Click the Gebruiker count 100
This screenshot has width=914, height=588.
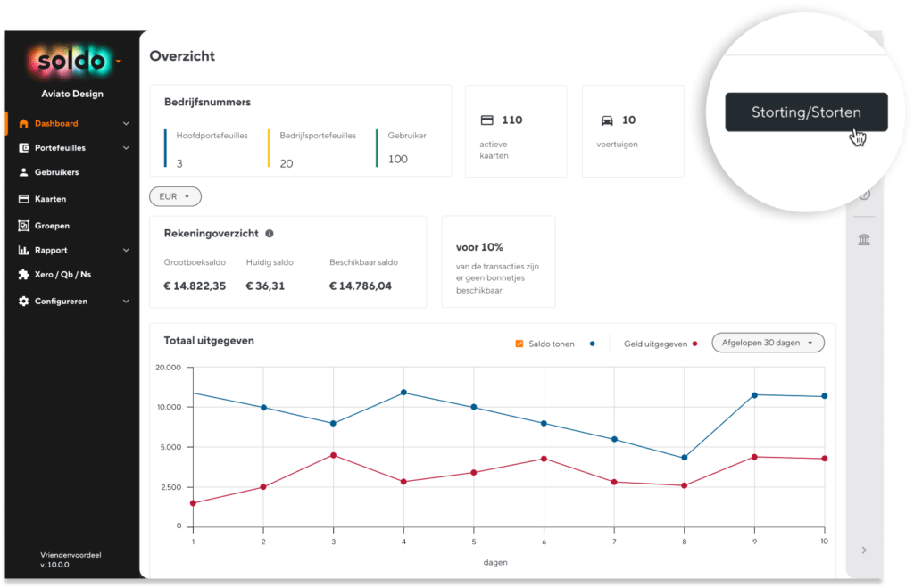click(x=398, y=159)
